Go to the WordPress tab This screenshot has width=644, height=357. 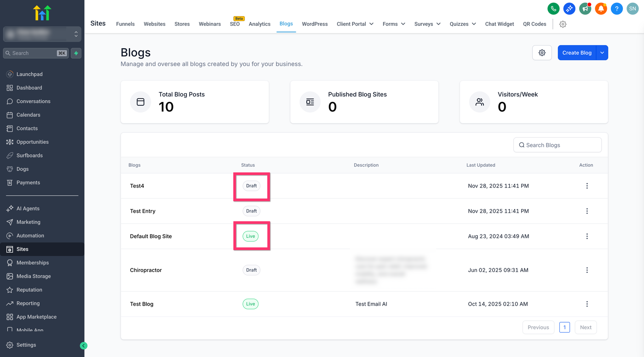(x=315, y=24)
